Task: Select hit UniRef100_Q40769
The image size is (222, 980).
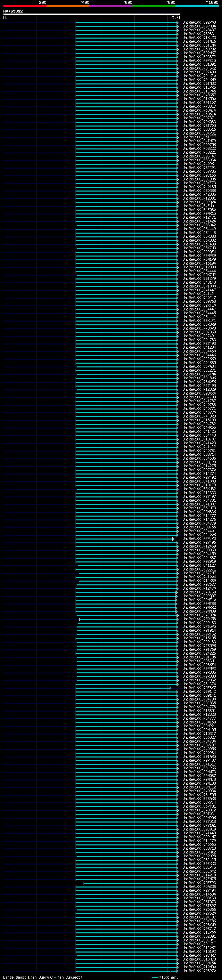Action: [x=199, y=592]
